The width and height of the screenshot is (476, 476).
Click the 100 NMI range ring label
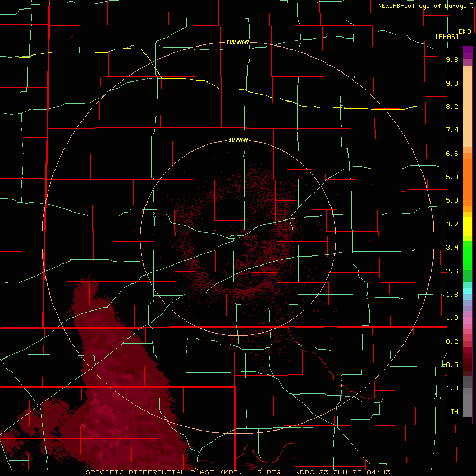(x=237, y=42)
